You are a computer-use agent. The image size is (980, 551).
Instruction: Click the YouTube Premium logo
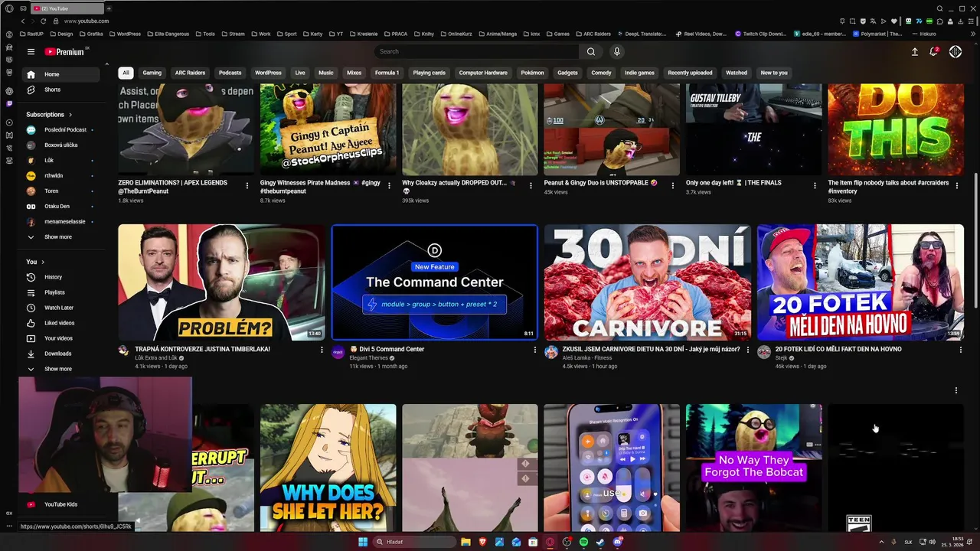[64, 51]
